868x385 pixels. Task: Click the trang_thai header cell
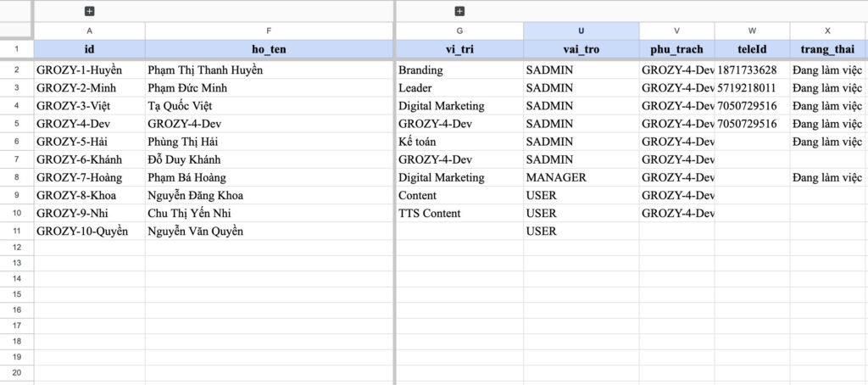pos(827,49)
